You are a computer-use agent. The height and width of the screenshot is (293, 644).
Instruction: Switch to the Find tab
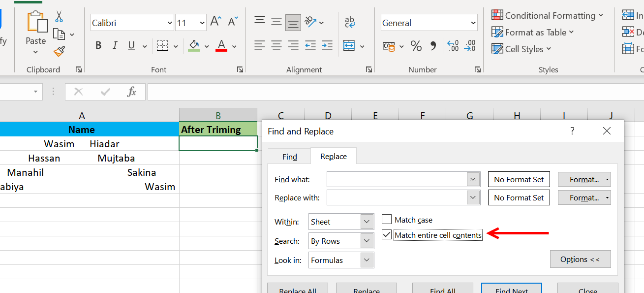(289, 156)
